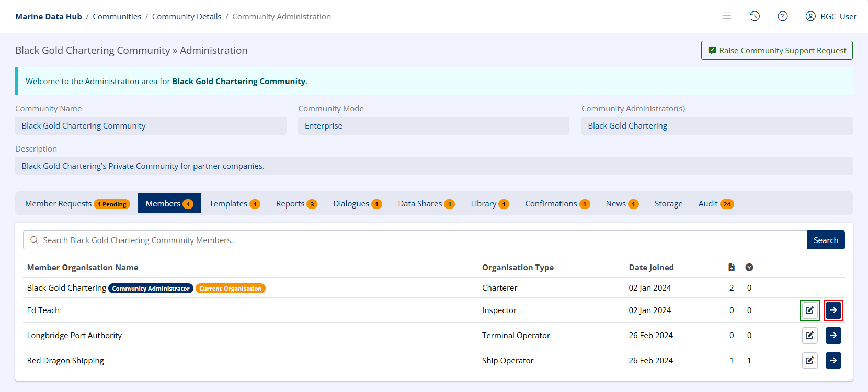868x392 pixels.
Task: Open Longbridge Port Authority arrow button
Action: pos(833,336)
